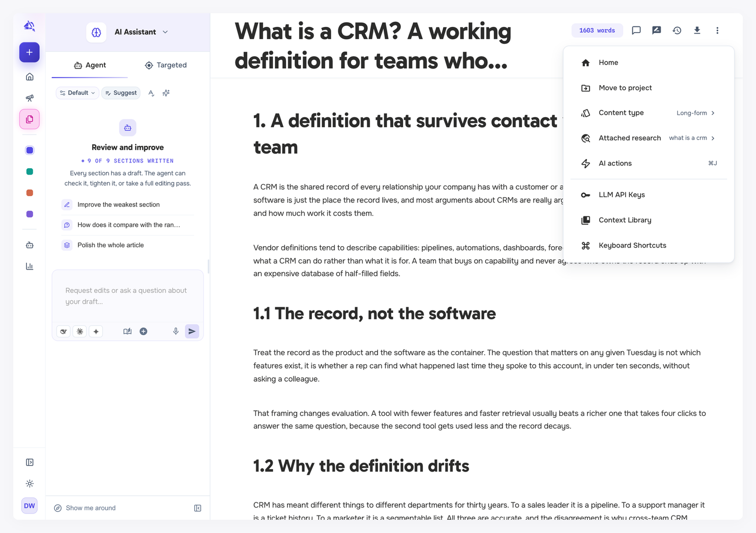Toggle the Suggest mode pill
The image size is (756, 533).
pyautogui.click(x=121, y=93)
